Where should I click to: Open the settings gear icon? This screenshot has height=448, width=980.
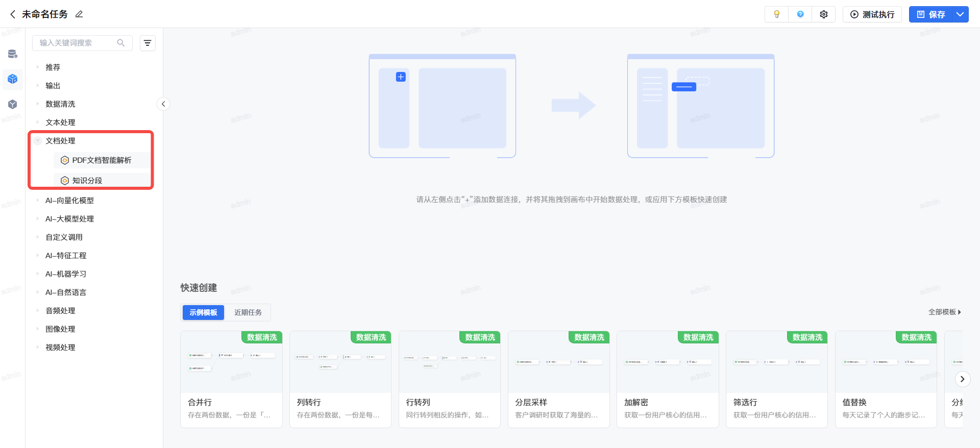(x=824, y=14)
